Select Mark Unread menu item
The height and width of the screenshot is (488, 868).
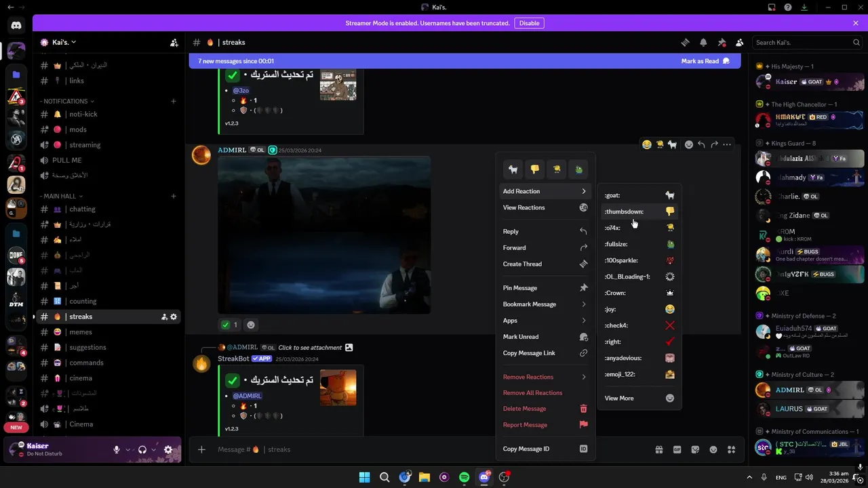pos(545,337)
